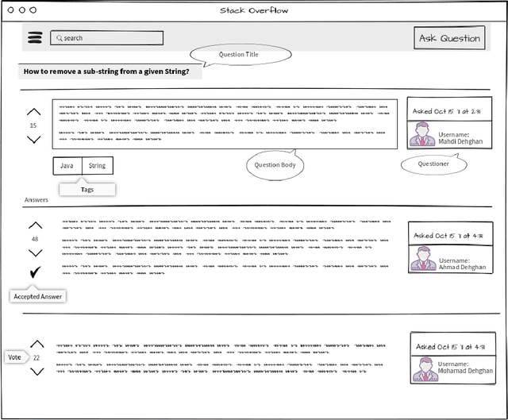Viewport: 508px width, 420px height.
Task: Open Ahmad Dehghan username link
Action: [x=460, y=268]
